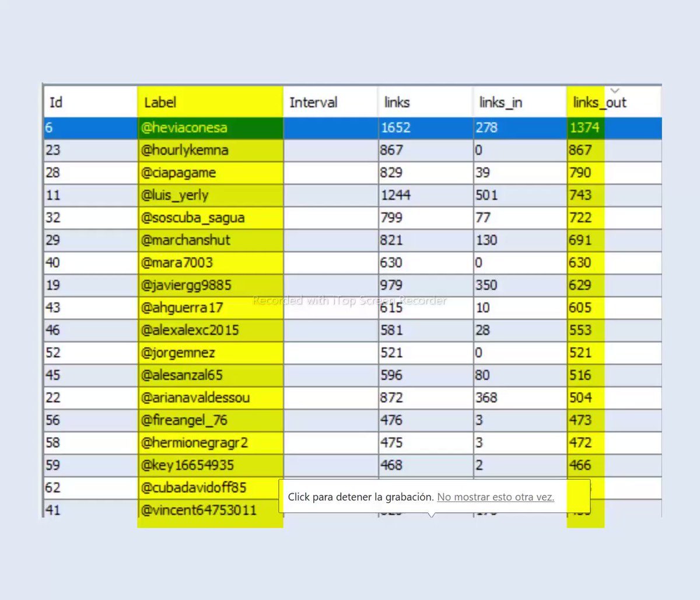Click the Id column header
Image resolution: width=700 pixels, height=600 pixels.
90,103
